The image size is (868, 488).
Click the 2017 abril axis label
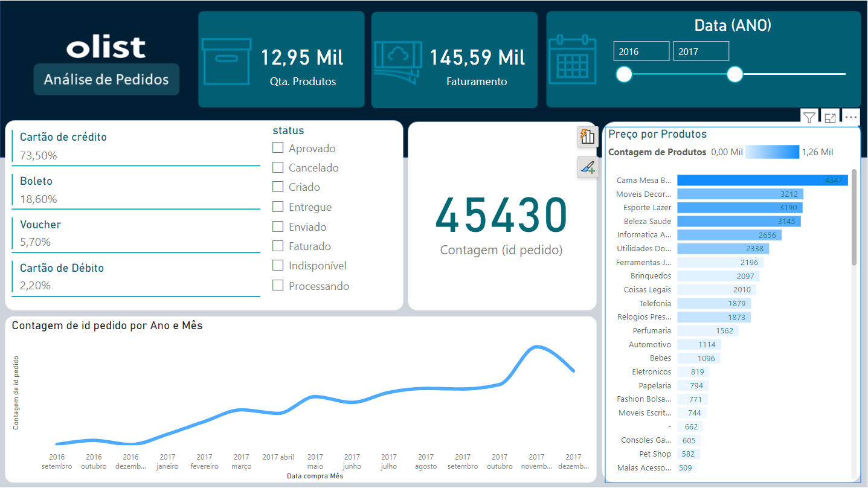278,457
